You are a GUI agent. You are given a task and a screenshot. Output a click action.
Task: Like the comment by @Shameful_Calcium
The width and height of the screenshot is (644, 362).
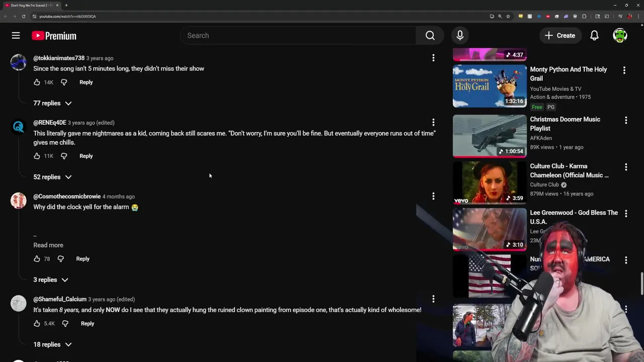tap(37, 323)
